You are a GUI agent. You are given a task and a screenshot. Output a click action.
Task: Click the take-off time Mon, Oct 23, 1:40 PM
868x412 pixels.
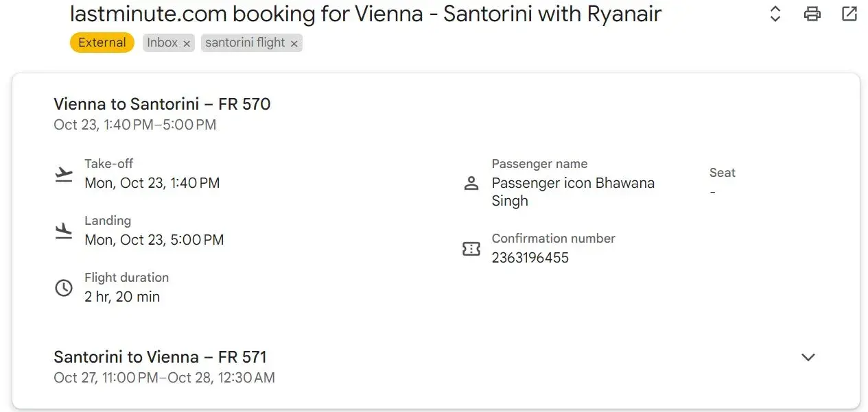(x=152, y=183)
